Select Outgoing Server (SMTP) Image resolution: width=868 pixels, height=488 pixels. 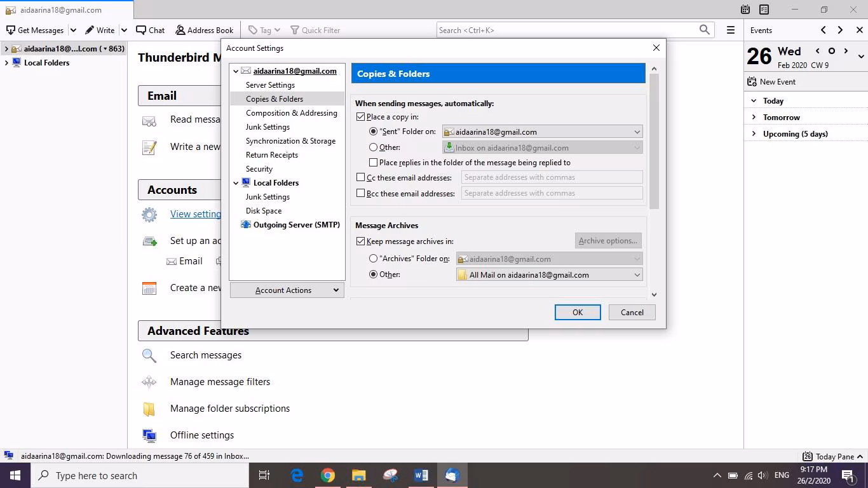[290, 225]
